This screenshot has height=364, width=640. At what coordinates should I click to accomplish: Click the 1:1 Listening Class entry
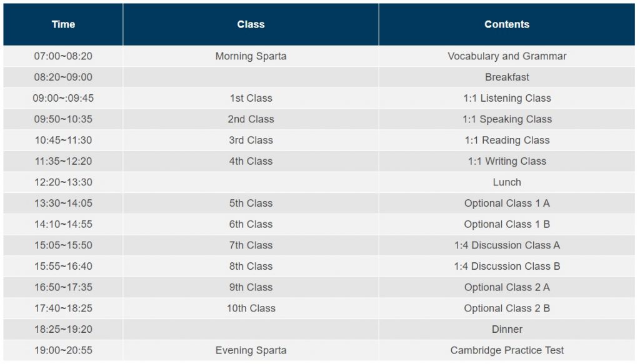tap(506, 98)
